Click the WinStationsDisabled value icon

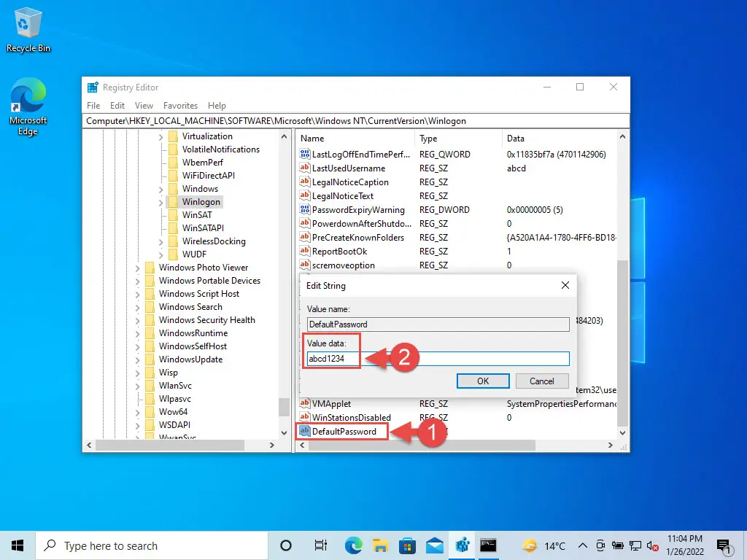(305, 417)
